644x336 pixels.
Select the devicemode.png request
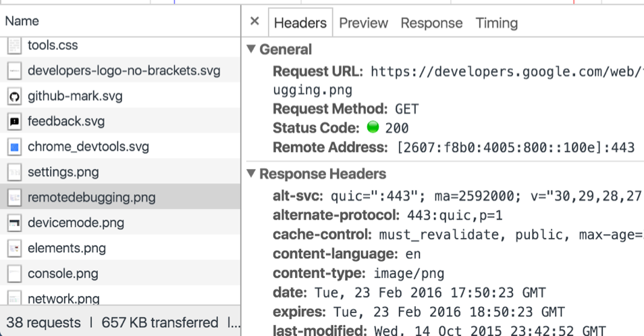120,223
